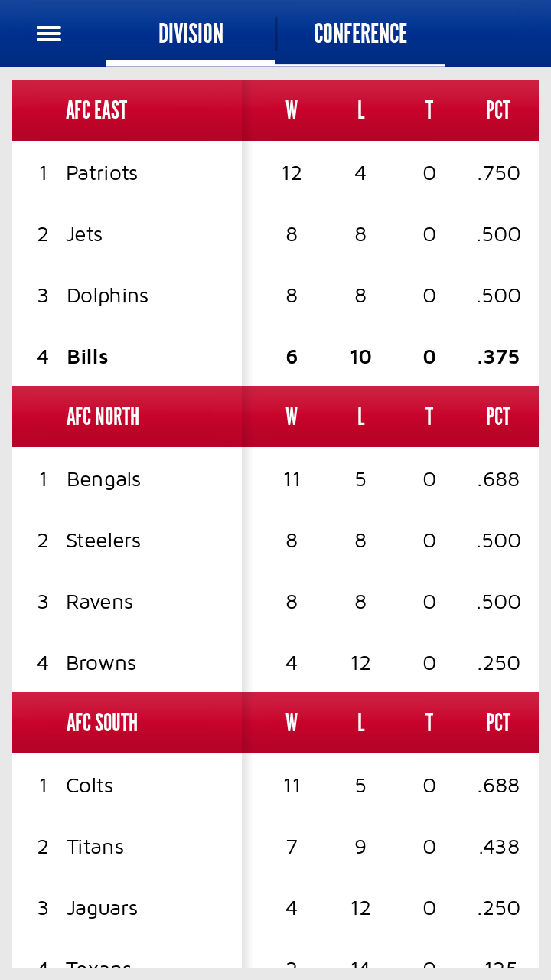Select the DIVISION tab
The height and width of the screenshot is (980, 551).
[191, 33]
